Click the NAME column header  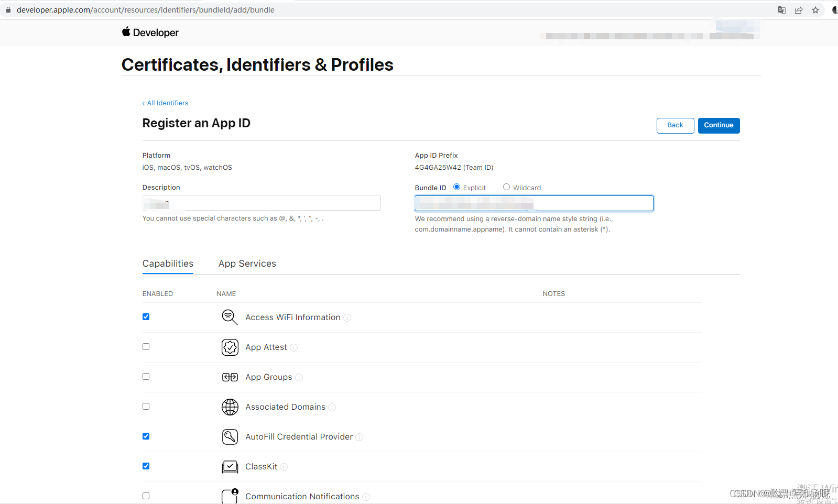point(226,294)
